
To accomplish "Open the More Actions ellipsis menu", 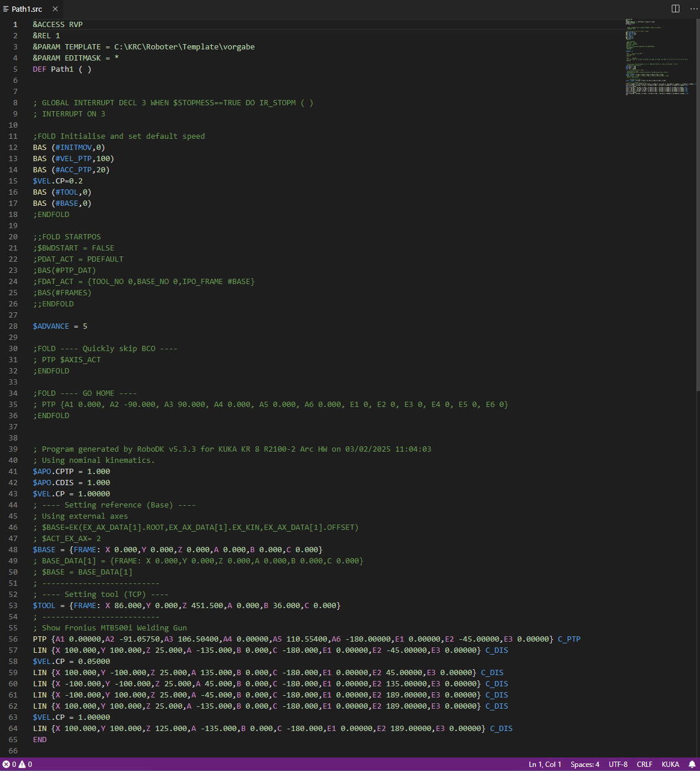I will 694,9.
